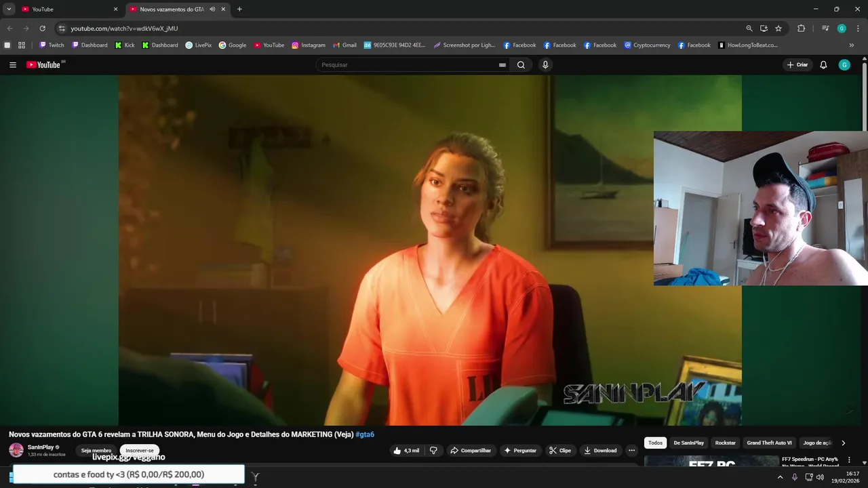
Task: Like the video with thumbs up
Action: pyautogui.click(x=406, y=451)
